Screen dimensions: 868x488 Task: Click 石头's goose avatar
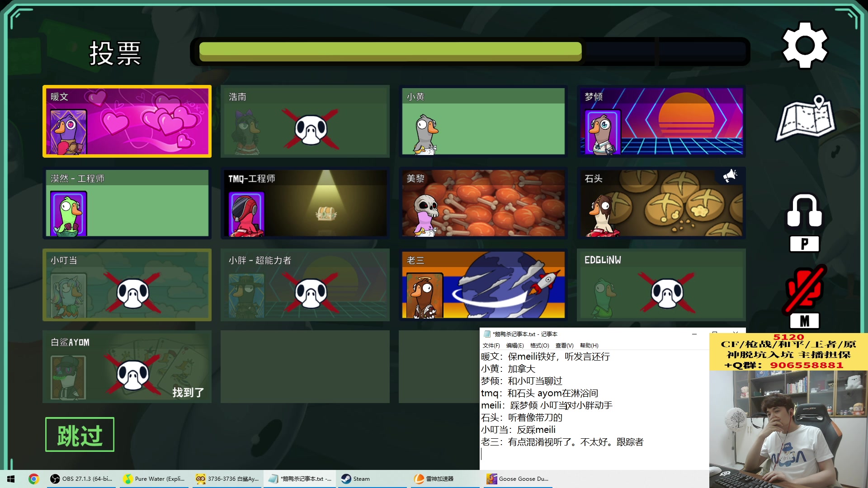602,216
